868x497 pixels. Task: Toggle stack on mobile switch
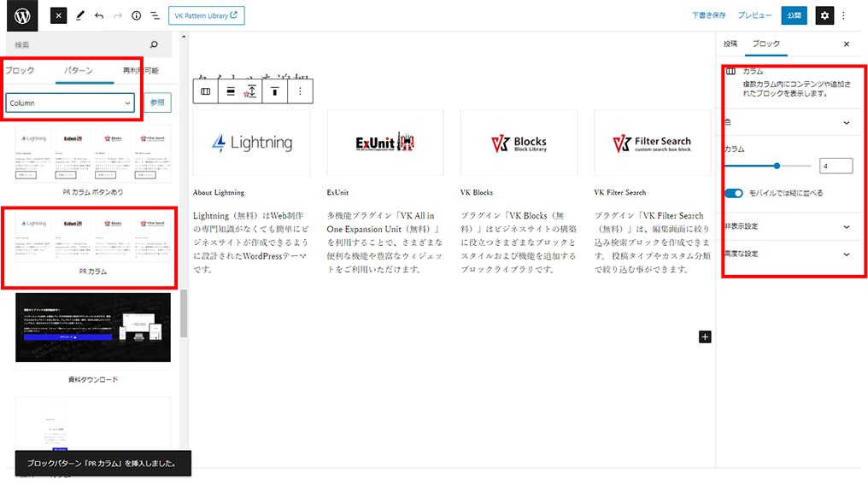[734, 194]
